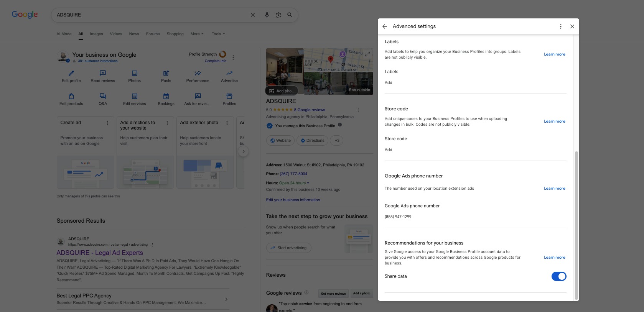The width and height of the screenshot is (644, 312).
Task: Open the Posts icon
Action: (166, 73)
